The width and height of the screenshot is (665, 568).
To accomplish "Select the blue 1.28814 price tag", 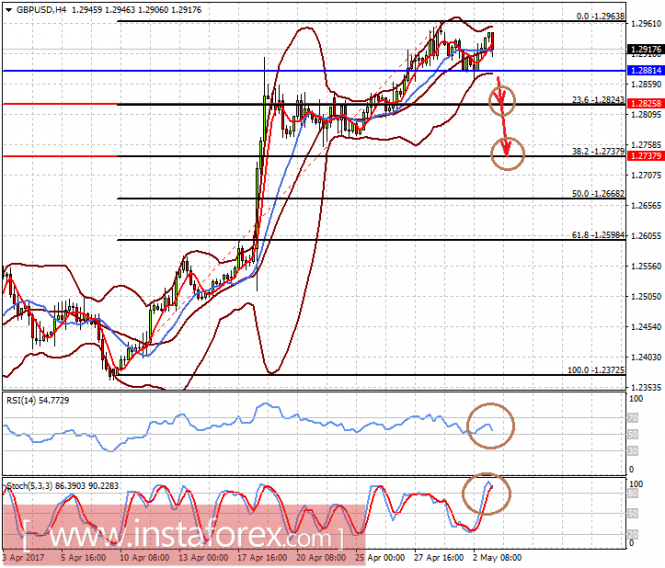I will (x=645, y=70).
